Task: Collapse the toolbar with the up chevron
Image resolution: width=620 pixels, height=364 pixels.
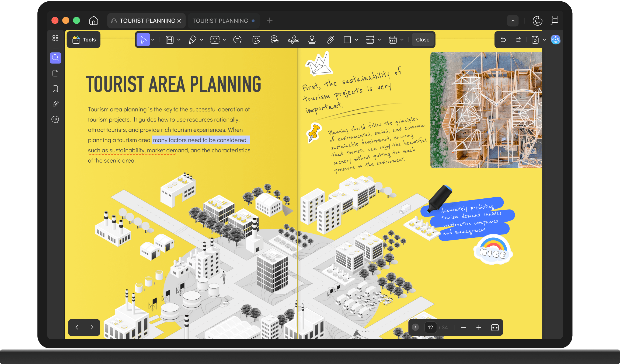Action: tap(513, 21)
